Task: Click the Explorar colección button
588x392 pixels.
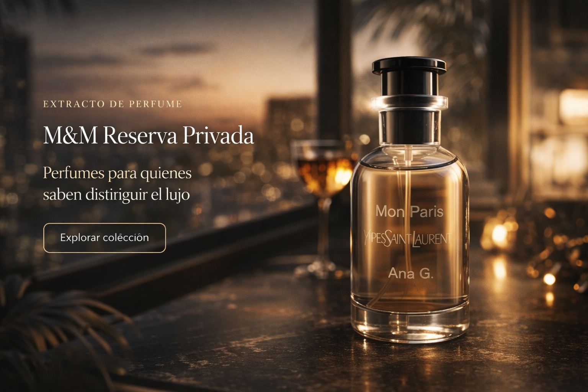Action: (105, 238)
